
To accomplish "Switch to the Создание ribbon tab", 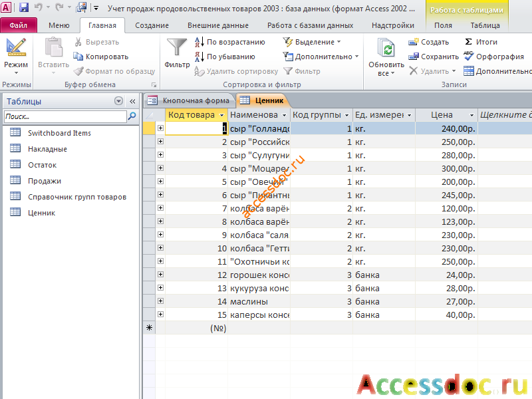I will pos(152,25).
